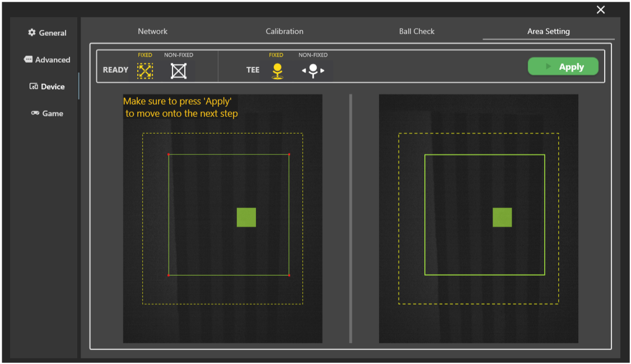631x364 pixels.
Task: Open the Ball Check tab
Action: (417, 31)
